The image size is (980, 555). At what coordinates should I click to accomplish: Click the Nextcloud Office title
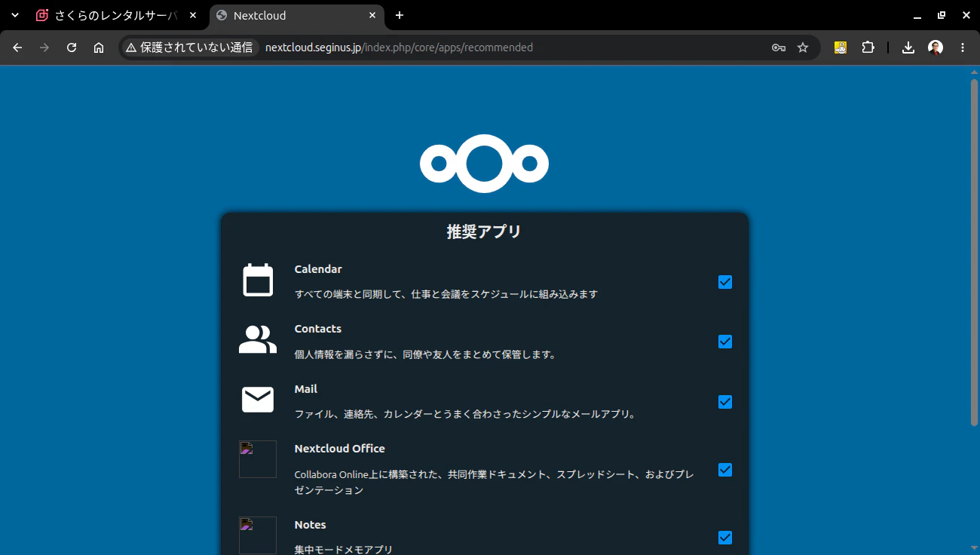(340, 449)
